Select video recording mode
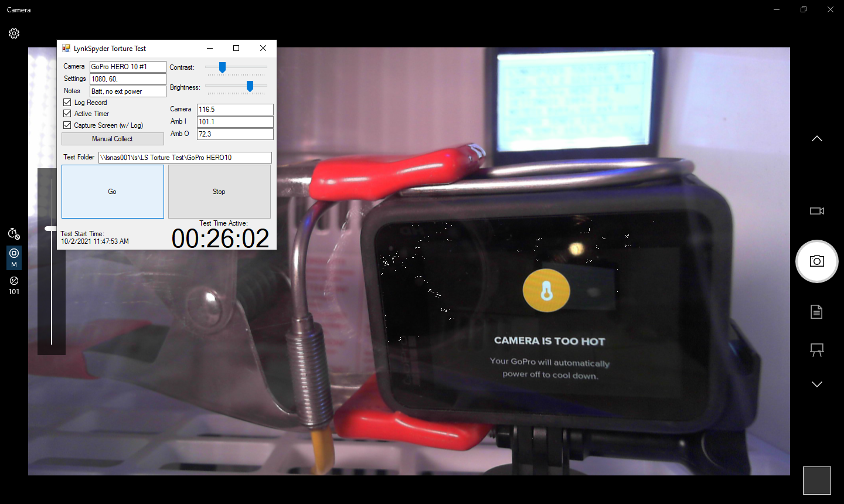Viewport: 844px width, 504px height. (x=816, y=211)
